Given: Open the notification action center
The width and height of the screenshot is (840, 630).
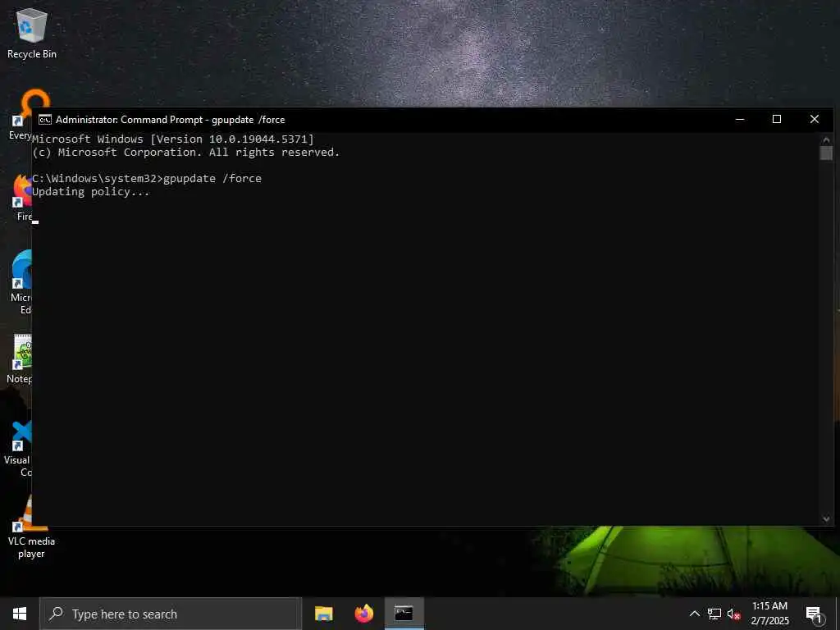Looking at the screenshot, I should (x=814, y=614).
